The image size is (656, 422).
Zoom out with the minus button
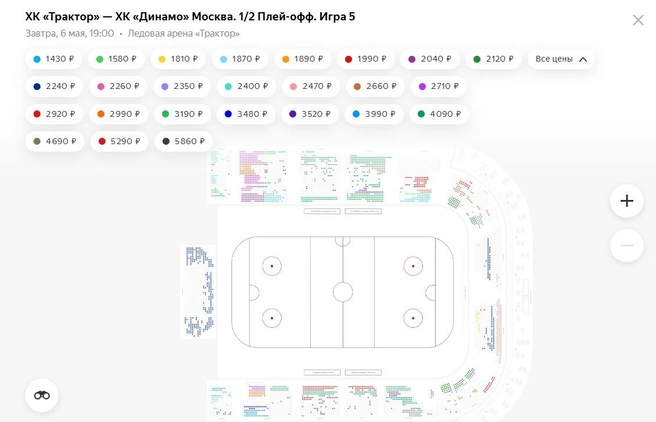(626, 246)
